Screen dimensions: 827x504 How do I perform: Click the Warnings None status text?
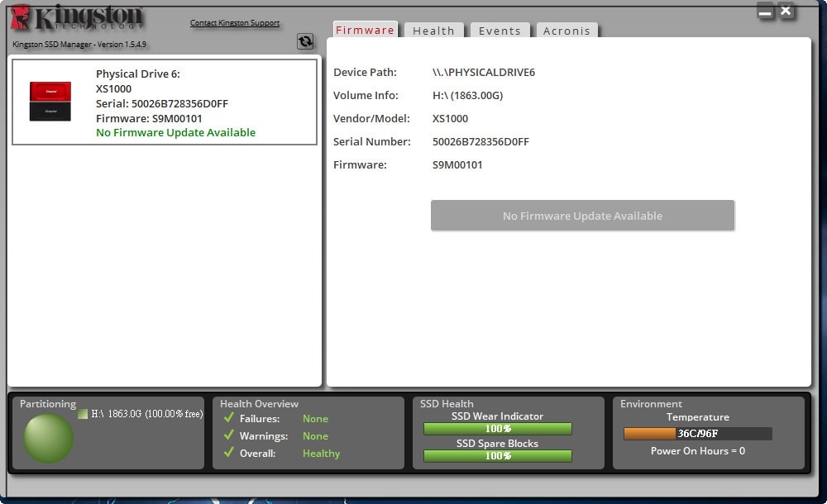click(x=315, y=436)
